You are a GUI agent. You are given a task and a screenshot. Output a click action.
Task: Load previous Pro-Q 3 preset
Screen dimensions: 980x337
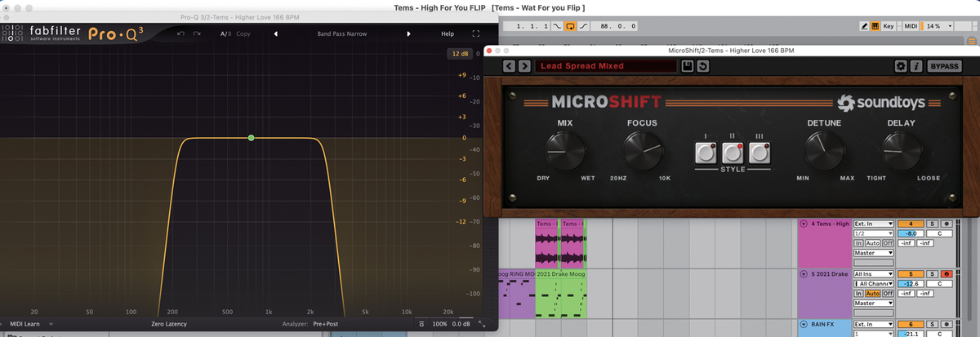[x=275, y=33]
